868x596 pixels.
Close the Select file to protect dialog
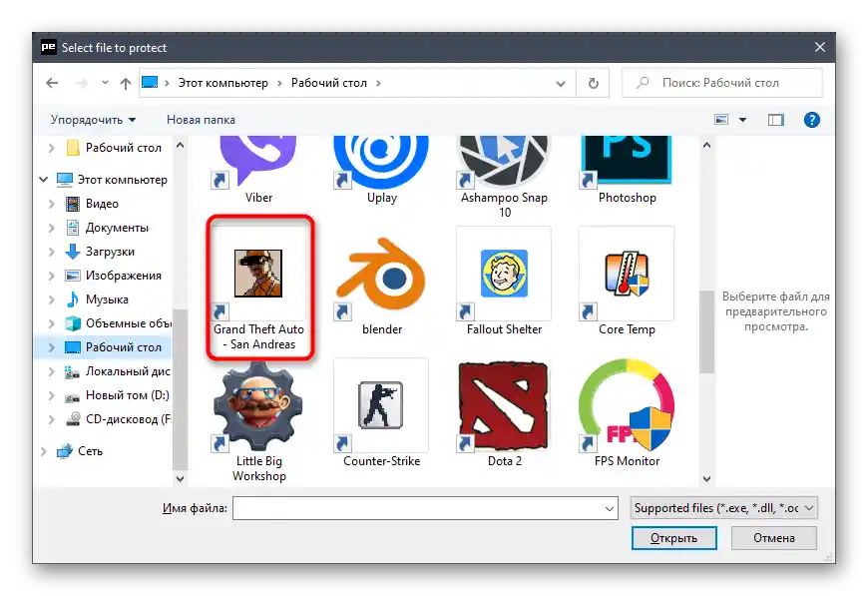click(x=820, y=48)
